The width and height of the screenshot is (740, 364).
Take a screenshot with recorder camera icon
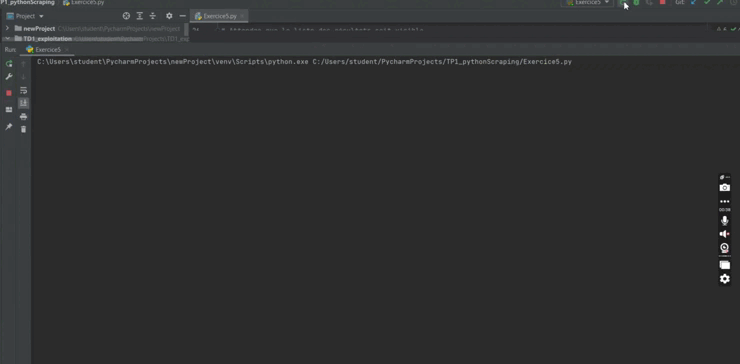pyautogui.click(x=724, y=187)
